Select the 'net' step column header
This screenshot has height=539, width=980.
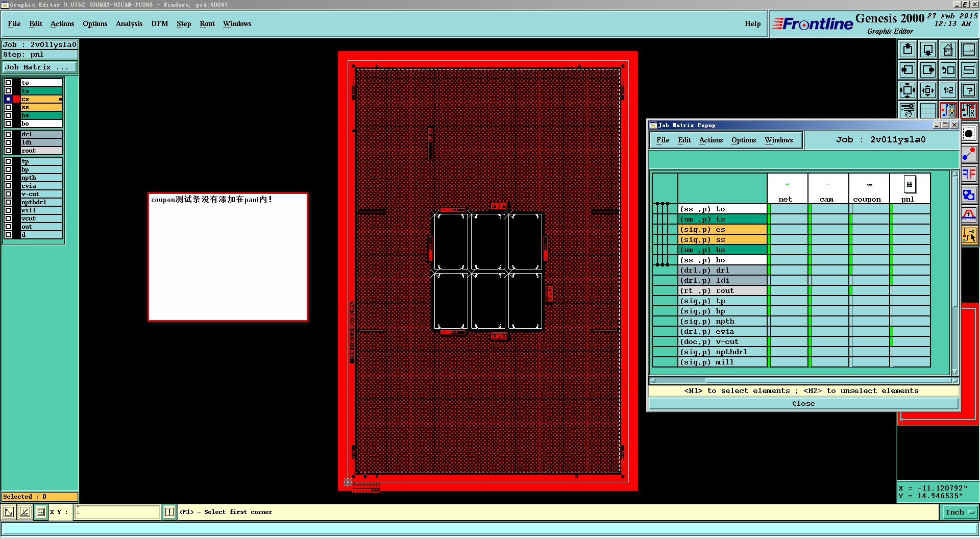787,188
